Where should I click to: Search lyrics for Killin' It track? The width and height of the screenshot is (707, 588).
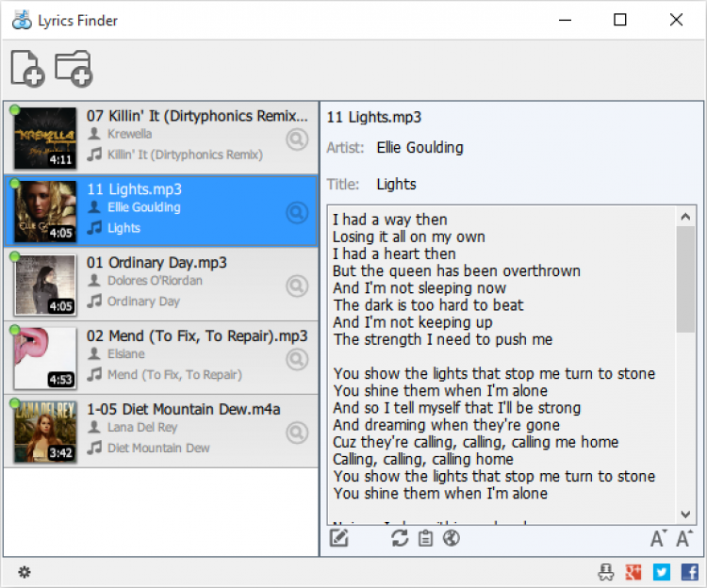(x=297, y=139)
